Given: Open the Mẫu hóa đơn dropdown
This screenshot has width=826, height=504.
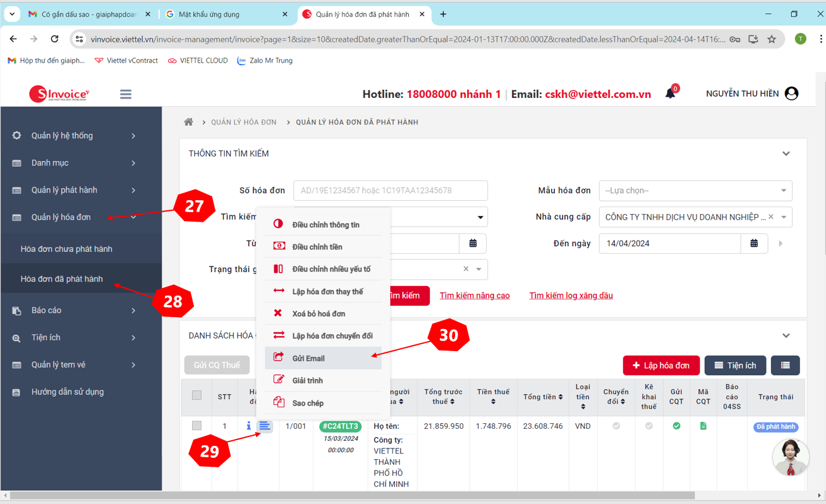Looking at the screenshot, I should pyautogui.click(x=695, y=190).
